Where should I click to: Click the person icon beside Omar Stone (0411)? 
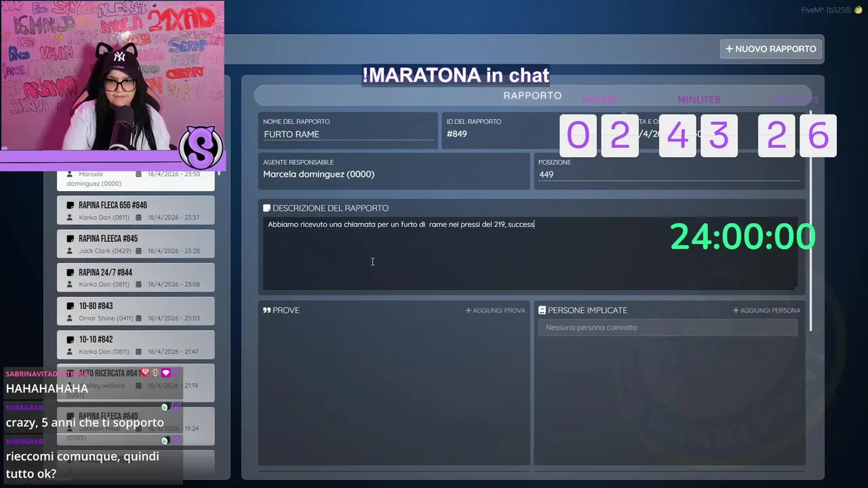(x=70, y=318)
